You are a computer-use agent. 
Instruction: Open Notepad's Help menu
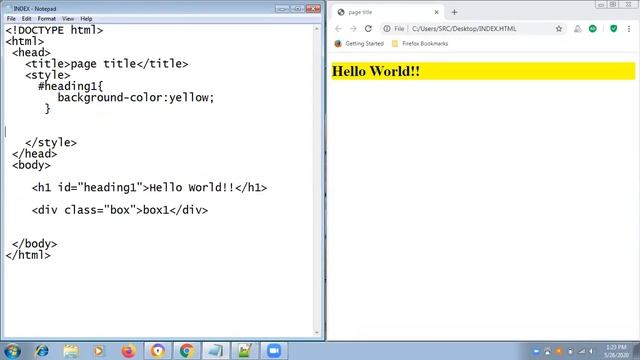pyautogui.click(x=86, y=19)
